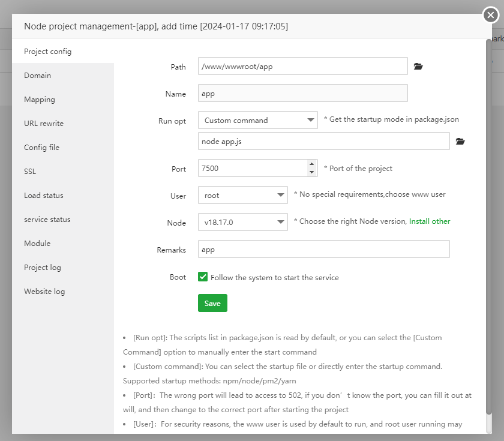Expand the User root dropdown

coord(243,195)
